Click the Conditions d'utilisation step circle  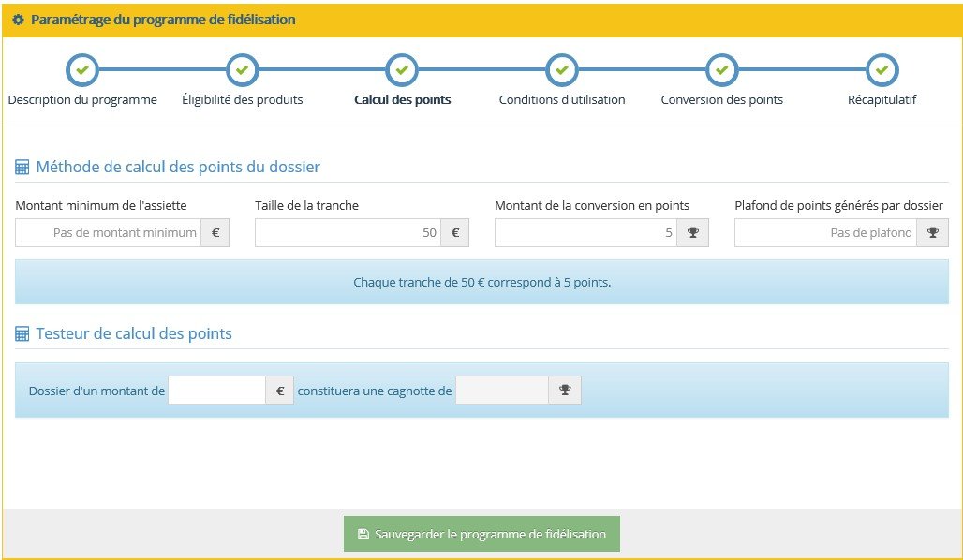(x=562, y=70)
